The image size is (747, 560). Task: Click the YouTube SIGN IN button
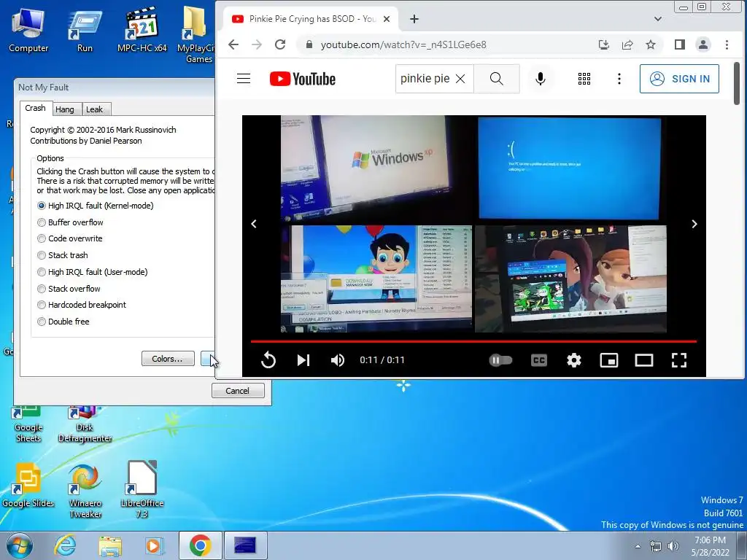coord(679,79)
